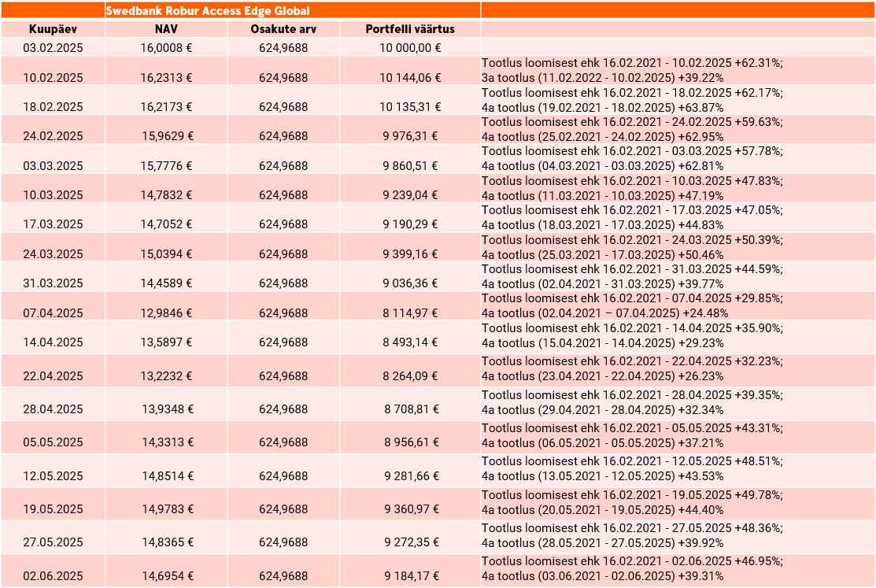This screenshot has height=588, width=876.
Task: Click the since-inception return line ending +62.31%
Action: tap(633, 63)
